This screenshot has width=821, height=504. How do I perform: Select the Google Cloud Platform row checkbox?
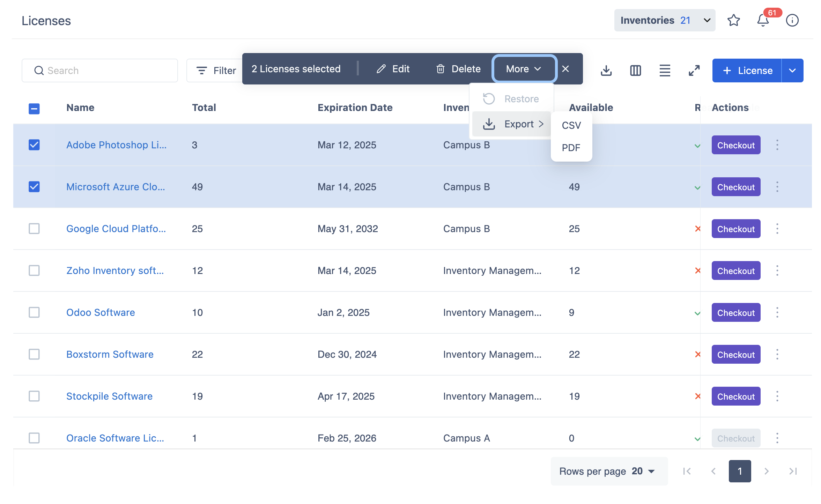pyautogui.click(x=34, y=229)
